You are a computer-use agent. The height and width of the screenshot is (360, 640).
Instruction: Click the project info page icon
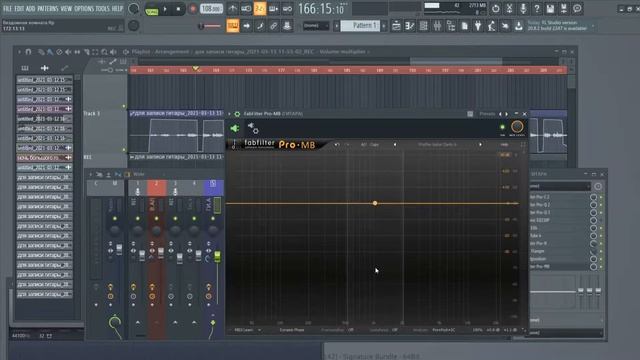pos(464,26)
